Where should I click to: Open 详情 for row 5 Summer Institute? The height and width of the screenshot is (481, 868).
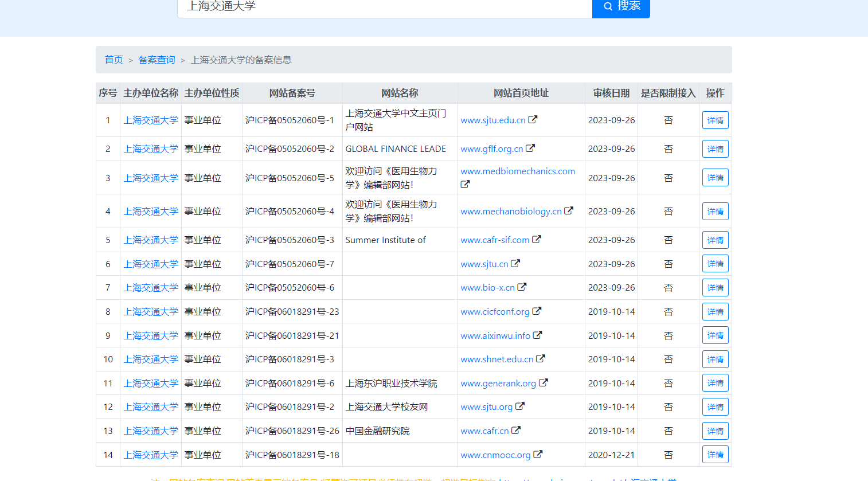(x=715, y=240)
